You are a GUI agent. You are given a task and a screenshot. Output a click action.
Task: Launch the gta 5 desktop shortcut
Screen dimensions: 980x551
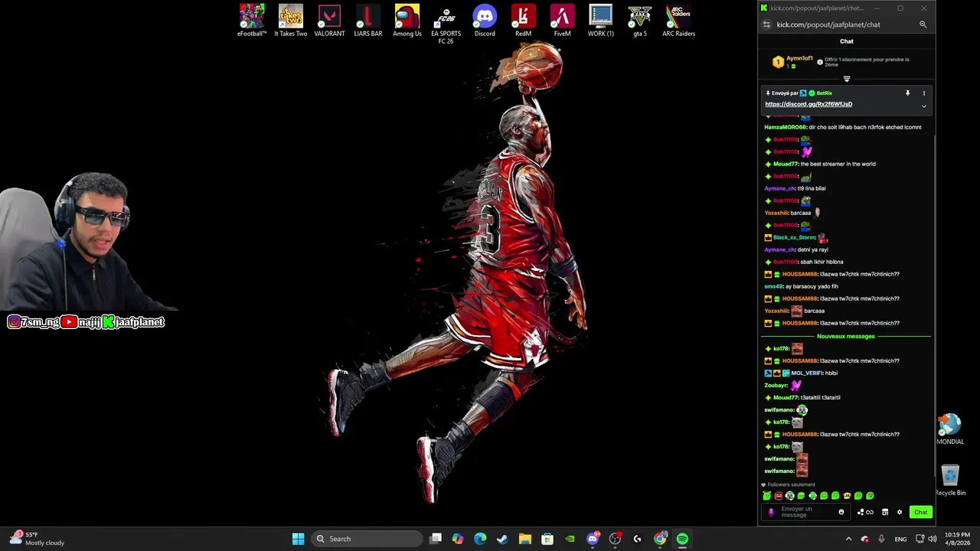point(640,21)
